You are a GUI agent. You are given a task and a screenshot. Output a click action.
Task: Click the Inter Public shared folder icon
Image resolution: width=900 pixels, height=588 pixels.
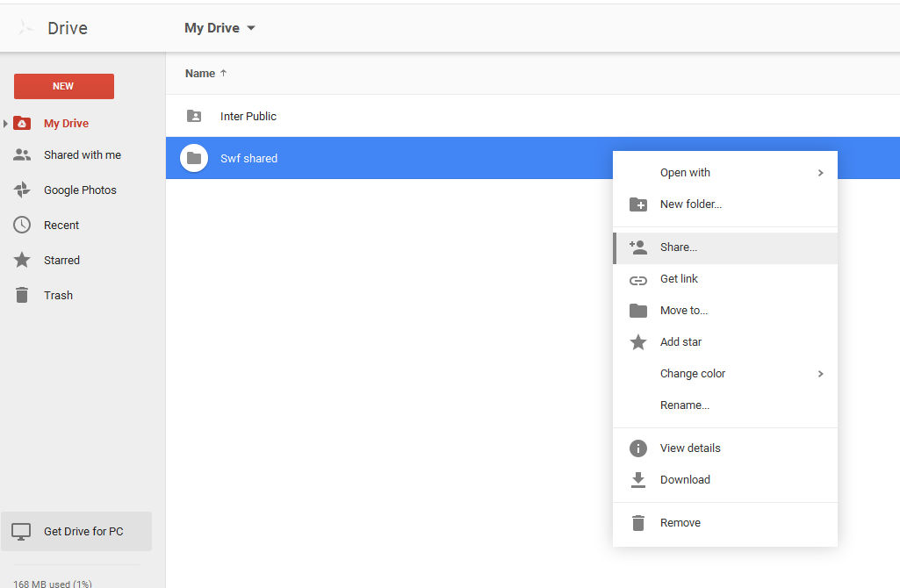pyautogui.click(x=194, y=116)
